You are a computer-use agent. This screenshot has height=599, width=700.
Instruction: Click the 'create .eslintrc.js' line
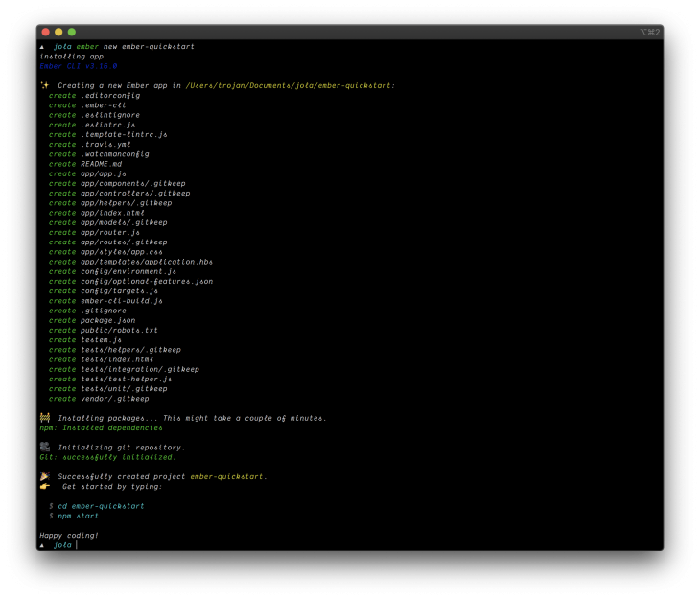point(92,125)
